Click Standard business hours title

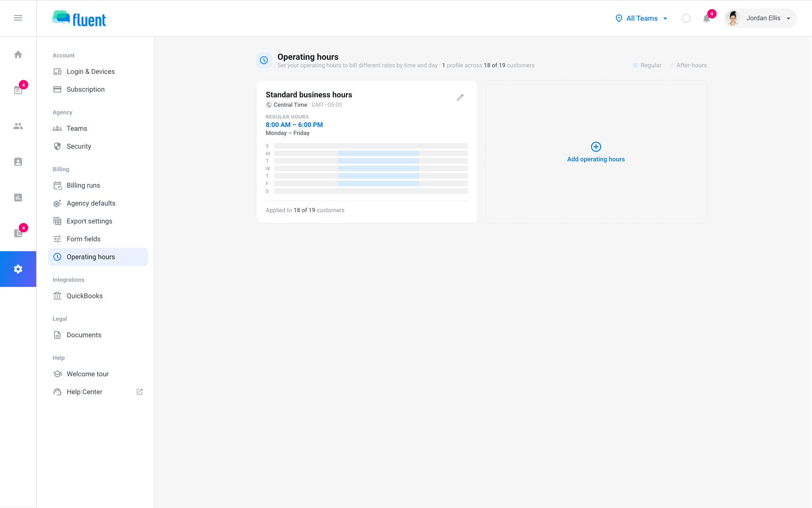point(309,95)
